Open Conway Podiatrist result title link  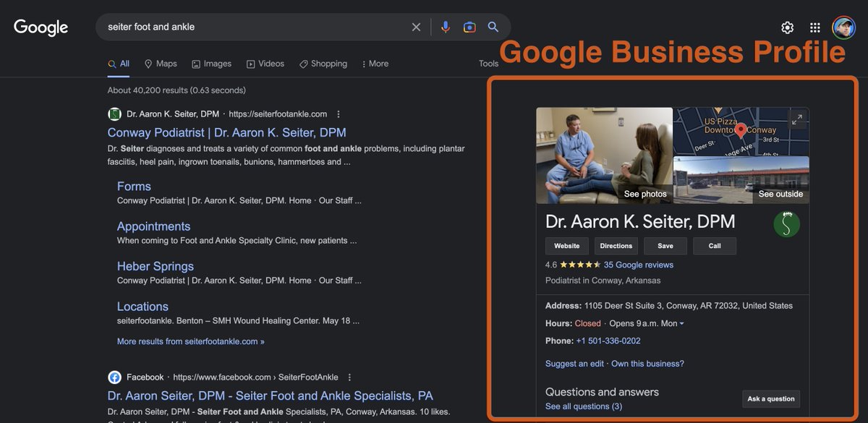pos(226,133)
